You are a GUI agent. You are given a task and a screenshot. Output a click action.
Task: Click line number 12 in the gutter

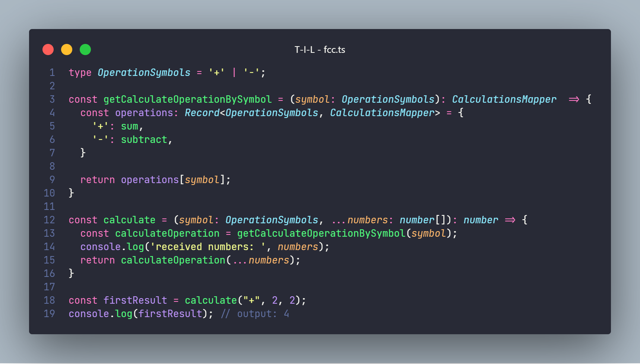coord(49,220)
